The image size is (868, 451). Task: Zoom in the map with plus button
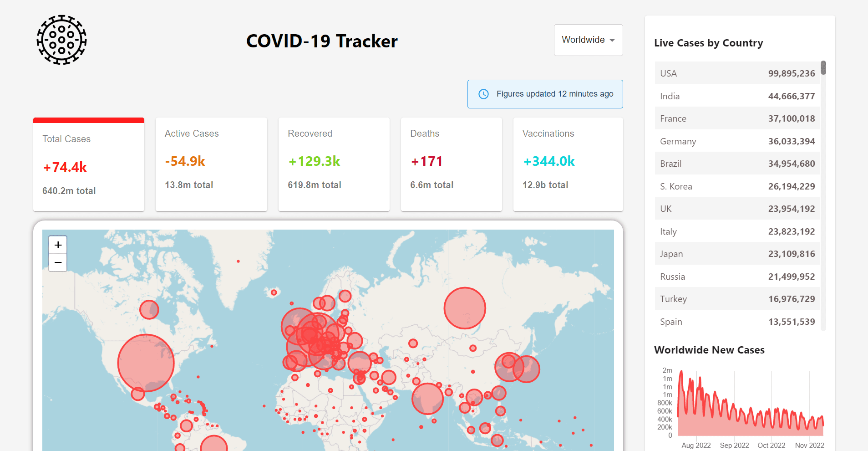[x=58, y=245]
